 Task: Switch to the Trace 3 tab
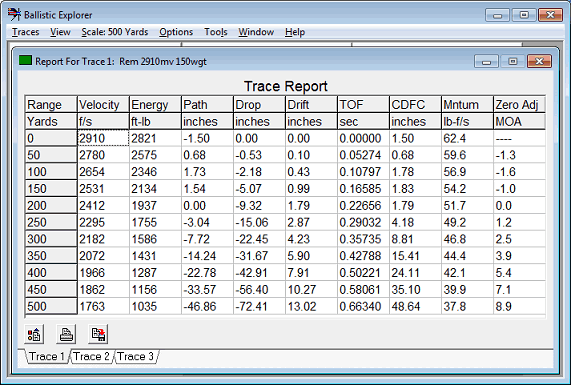[x=135, y=356]
